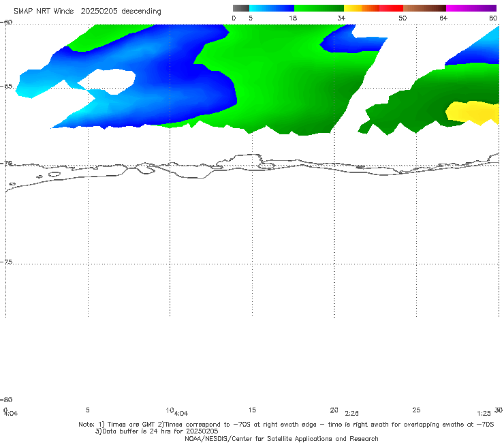Click the colorbar value label '34'
Image resolution: width=504 pixels, height=443 pixels.
341,18
